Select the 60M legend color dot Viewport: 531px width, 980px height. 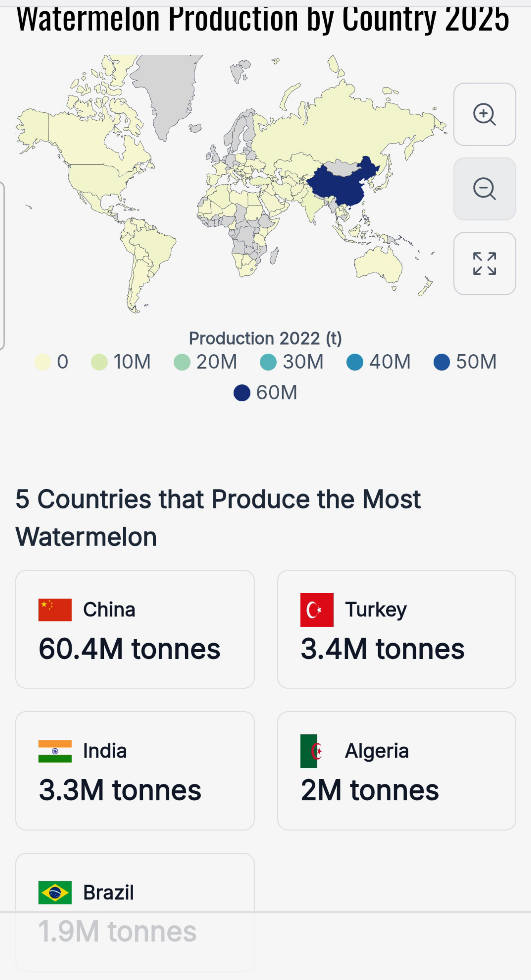pyautogui.click(x=242, y=393)
